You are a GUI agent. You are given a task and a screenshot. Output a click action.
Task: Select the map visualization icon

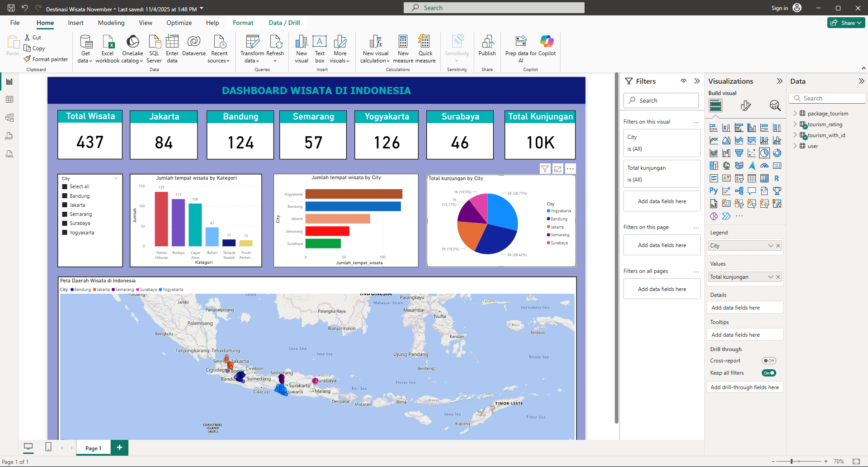coord(726,165)
